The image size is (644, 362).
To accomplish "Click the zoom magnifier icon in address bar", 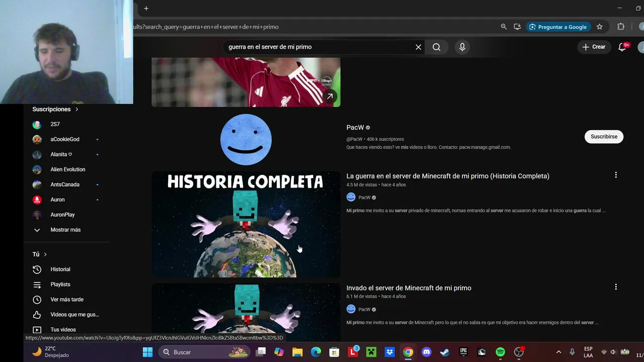I will tap(504, 27).
